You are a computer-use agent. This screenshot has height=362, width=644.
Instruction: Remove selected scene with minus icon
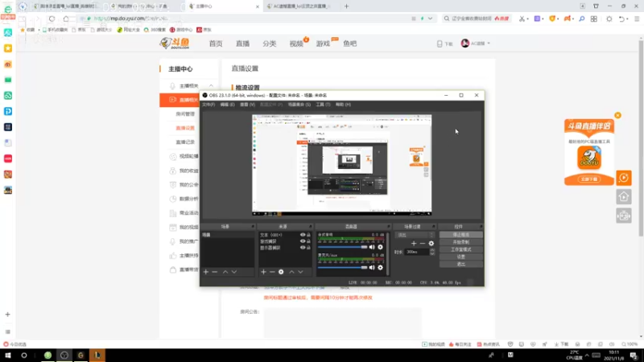(x=215, y=272)
